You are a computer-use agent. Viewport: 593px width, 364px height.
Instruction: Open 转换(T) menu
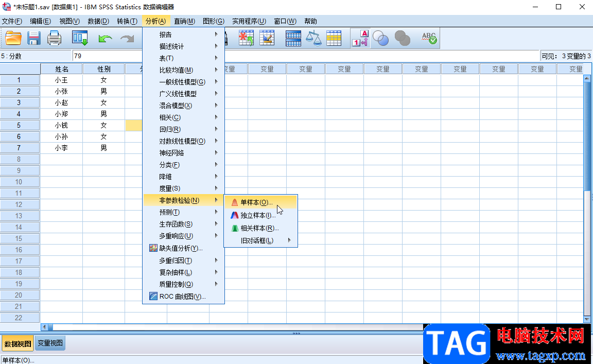click(127, 21)
